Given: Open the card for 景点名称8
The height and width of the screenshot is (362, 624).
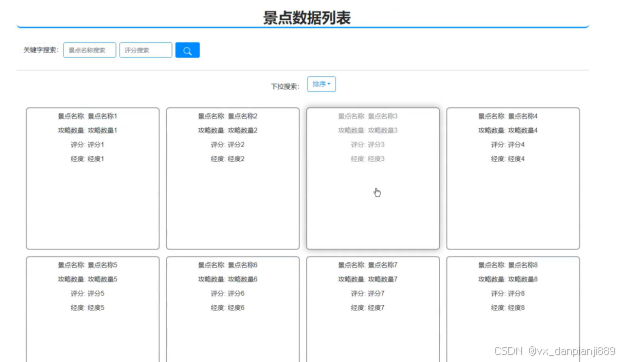Looking at the screenshot, I should pyautogui.click(x=513, y=309).
